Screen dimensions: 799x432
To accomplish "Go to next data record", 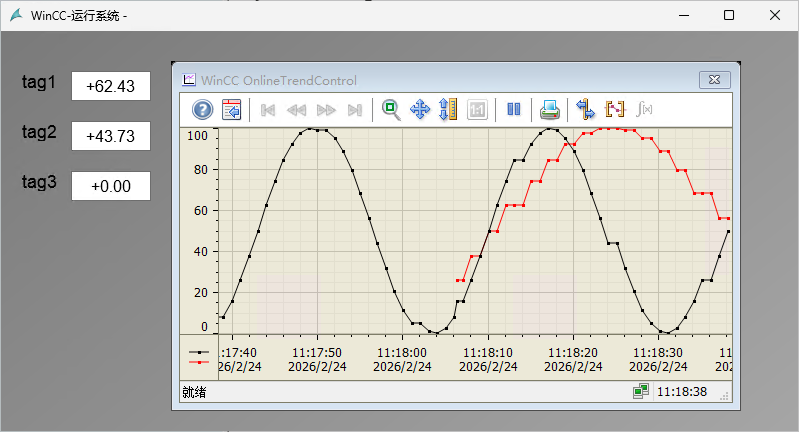I will [x=326, y=110].
